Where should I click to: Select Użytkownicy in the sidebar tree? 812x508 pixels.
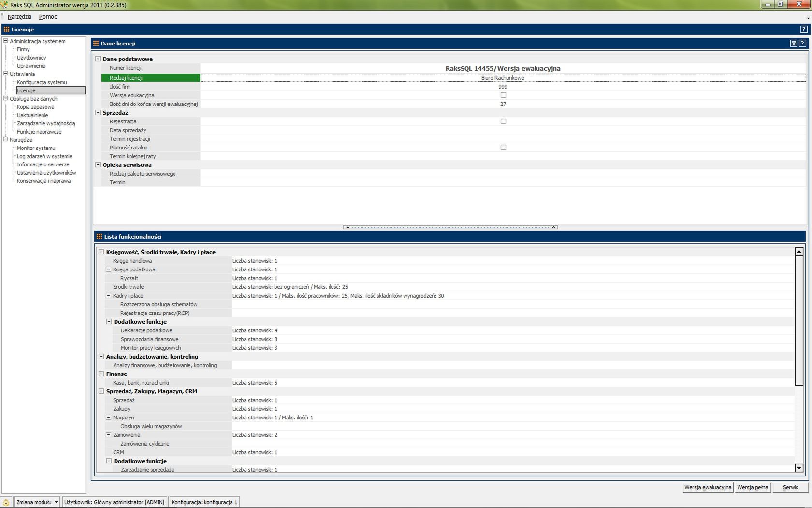tap(31, 58)
